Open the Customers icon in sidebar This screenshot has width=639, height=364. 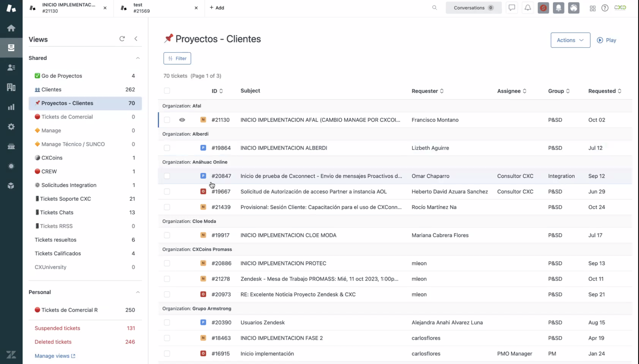11,67
